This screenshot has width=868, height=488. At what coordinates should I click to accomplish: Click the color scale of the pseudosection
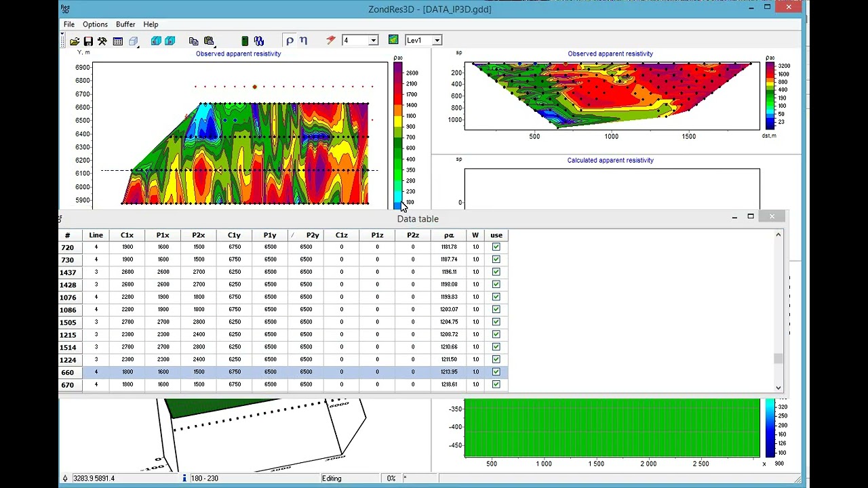point(770,96)
